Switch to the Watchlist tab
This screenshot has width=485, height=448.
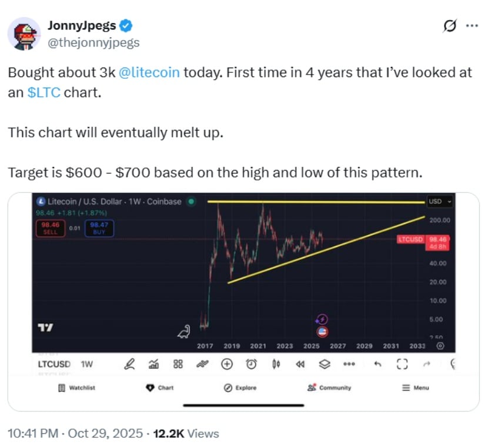click(77, 387)
